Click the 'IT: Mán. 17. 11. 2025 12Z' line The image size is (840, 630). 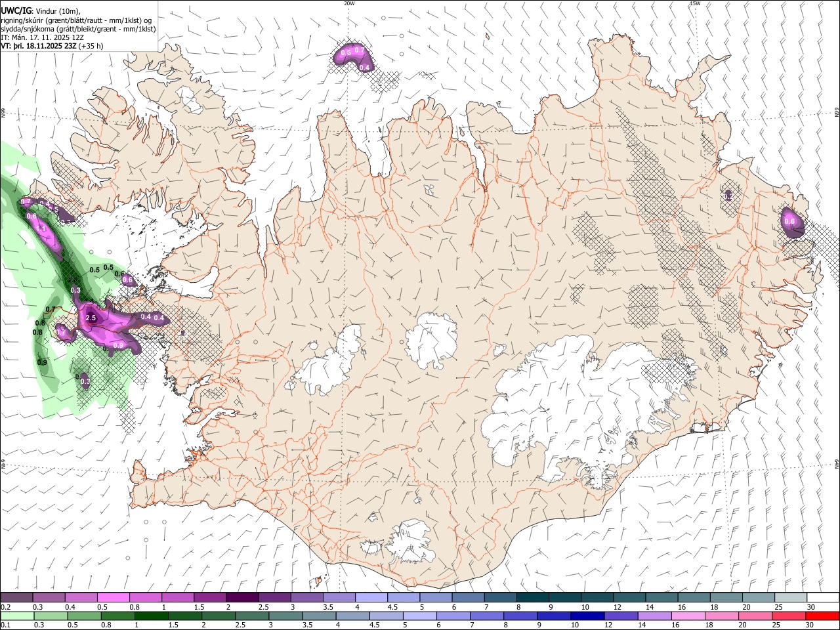click(41, 38)
